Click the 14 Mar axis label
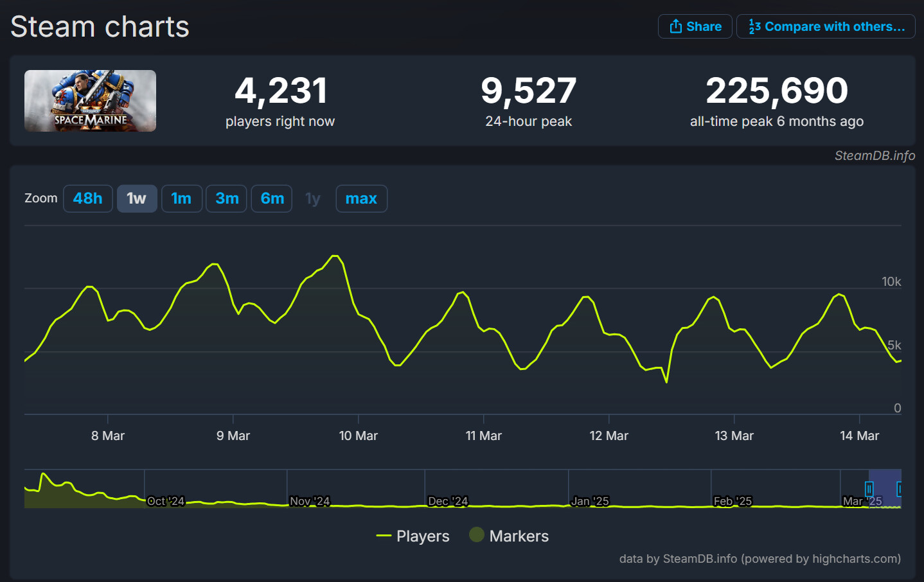Viewport: 924px width, 582px height. pos(860,436)
